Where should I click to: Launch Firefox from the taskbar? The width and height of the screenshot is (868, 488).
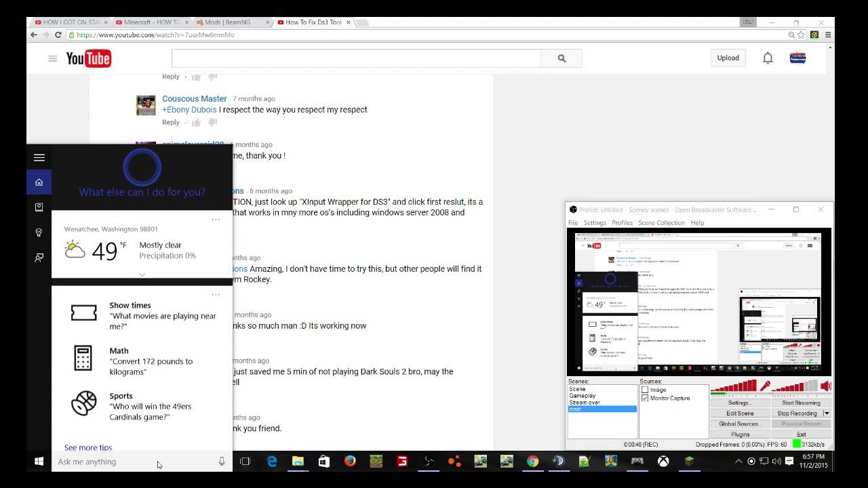coord(350,462)
